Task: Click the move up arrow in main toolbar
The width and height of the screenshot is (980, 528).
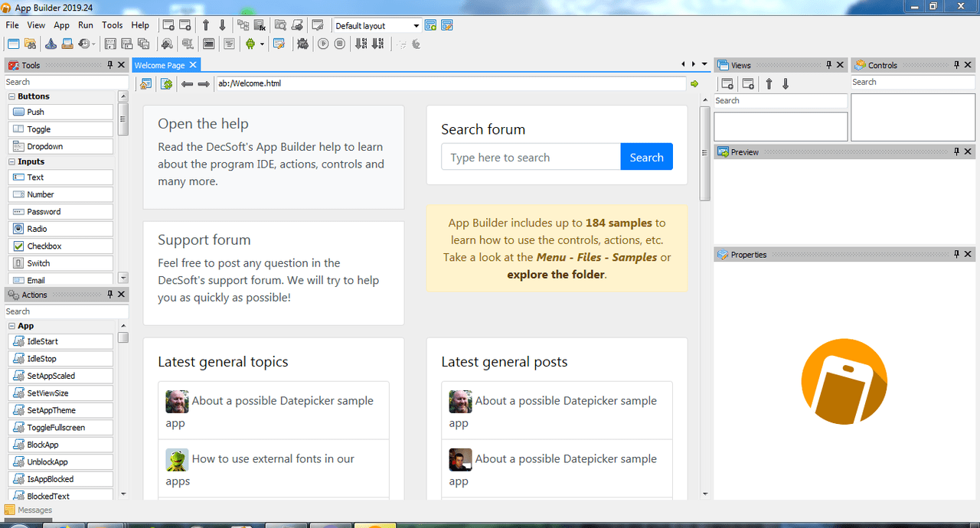Action: pos(206,25)
